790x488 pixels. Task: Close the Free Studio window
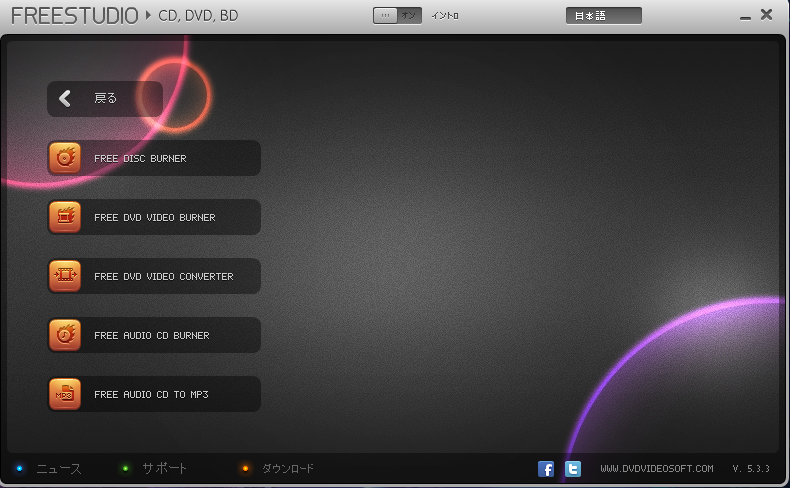click(x=767, y=15)
